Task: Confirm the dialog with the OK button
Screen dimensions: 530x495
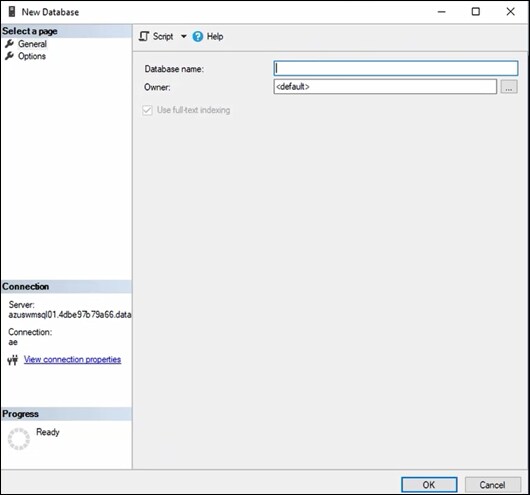Action: (429, 485)
